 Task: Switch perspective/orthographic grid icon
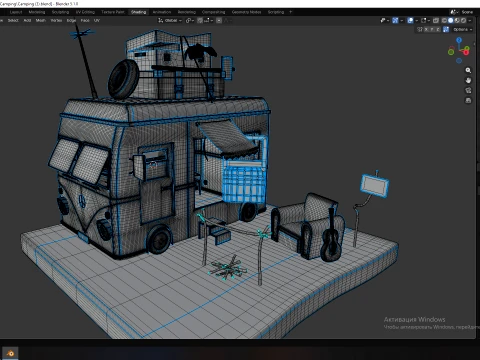point(468,100)
